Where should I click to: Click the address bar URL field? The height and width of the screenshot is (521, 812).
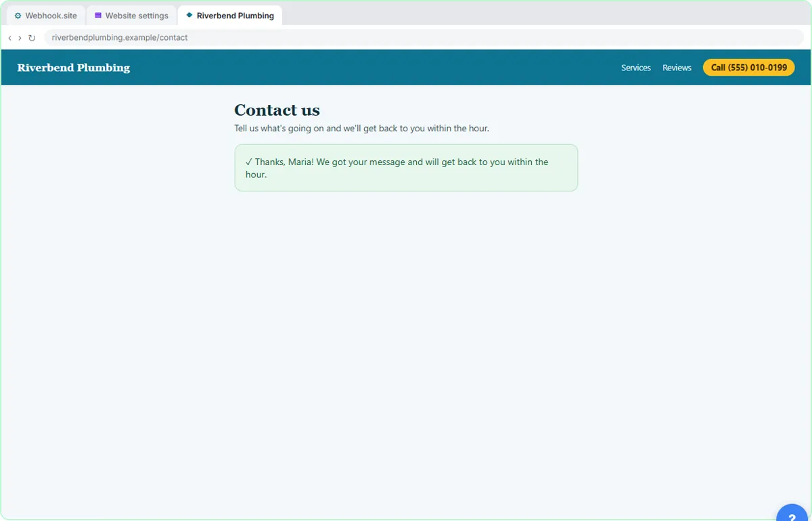[424, 38]
